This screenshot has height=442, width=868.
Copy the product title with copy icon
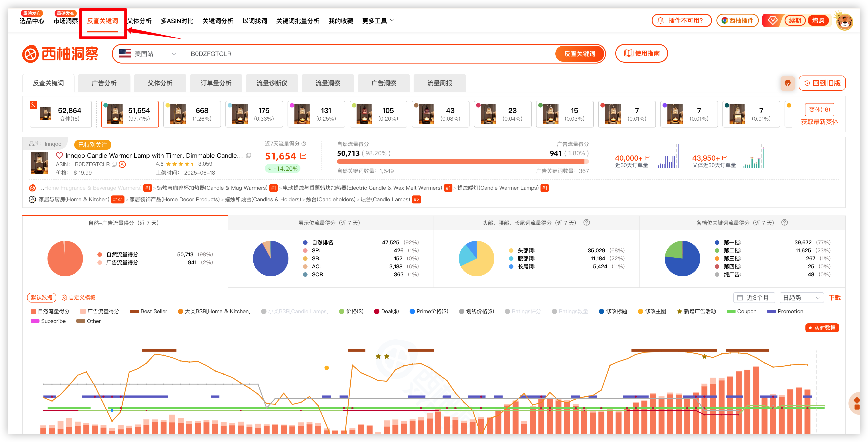[x=249, y=155]
